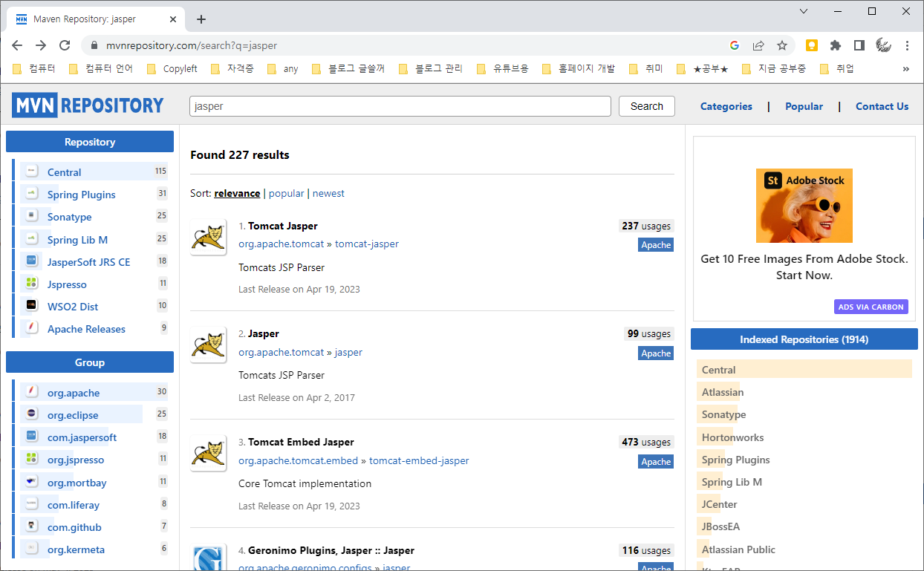Viewport: 924px width, 571px height.
Task: Click the Indexed Repositories (1914) header
Action: 804,339
